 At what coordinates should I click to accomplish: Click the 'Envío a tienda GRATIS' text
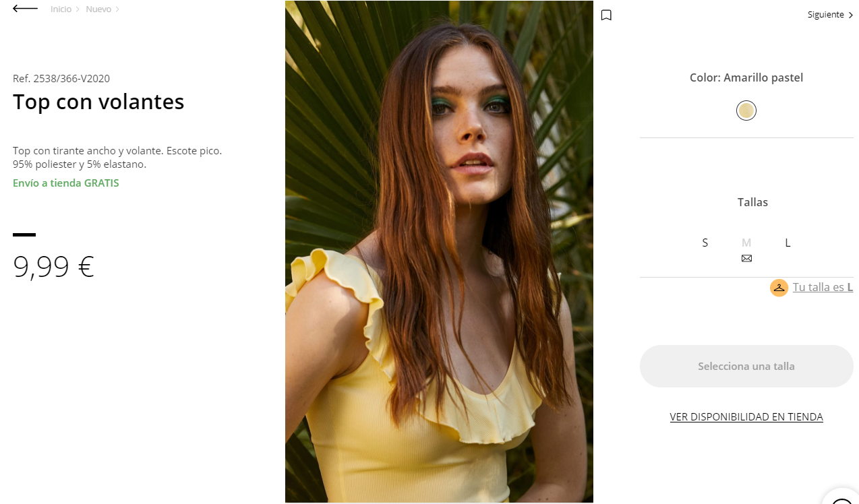pyautogui.click(x=66, y=183)
